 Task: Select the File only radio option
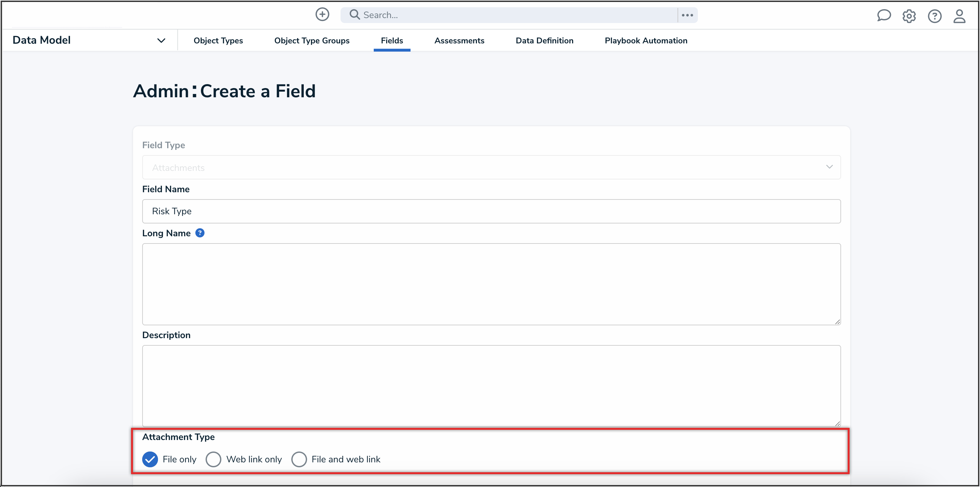click(150, 459)
